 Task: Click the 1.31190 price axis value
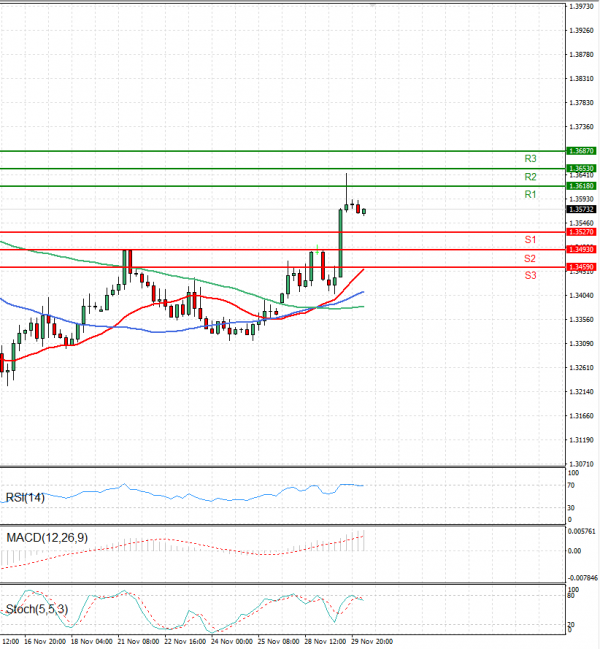[x=581, y=440]
